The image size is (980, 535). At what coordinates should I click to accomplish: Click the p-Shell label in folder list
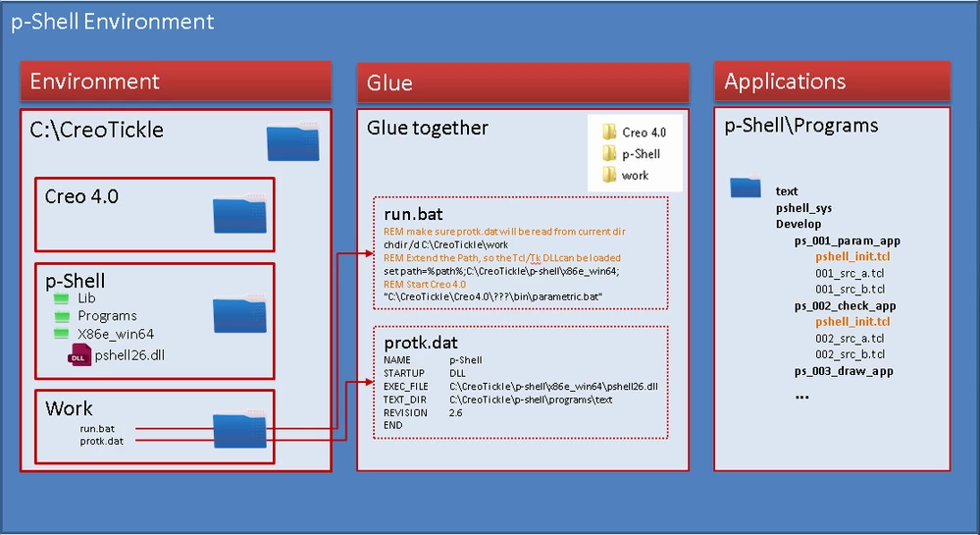[641, 154]
